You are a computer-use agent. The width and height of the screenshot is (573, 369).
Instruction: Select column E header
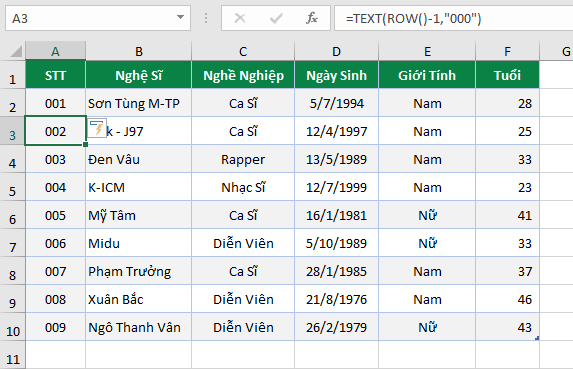coord(427,52)
